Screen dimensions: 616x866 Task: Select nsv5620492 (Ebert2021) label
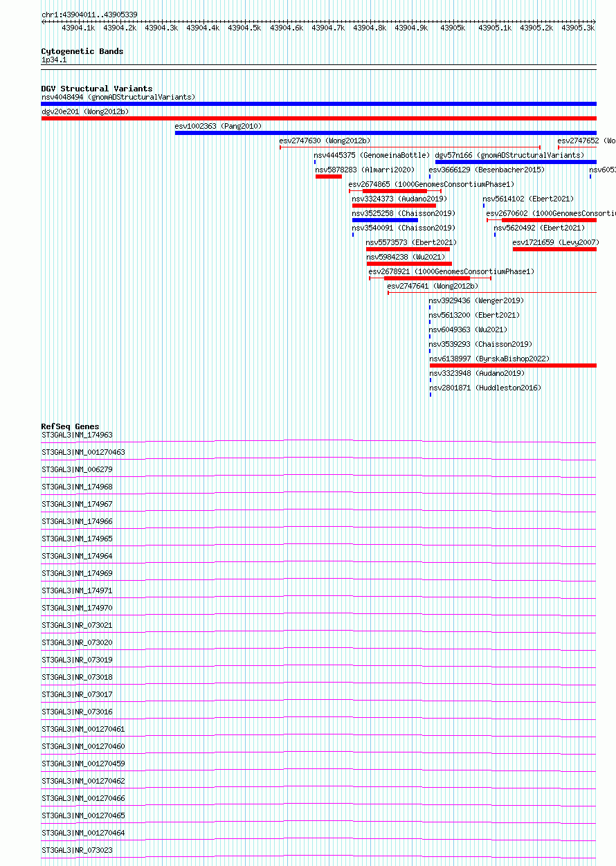click(539, 228)
